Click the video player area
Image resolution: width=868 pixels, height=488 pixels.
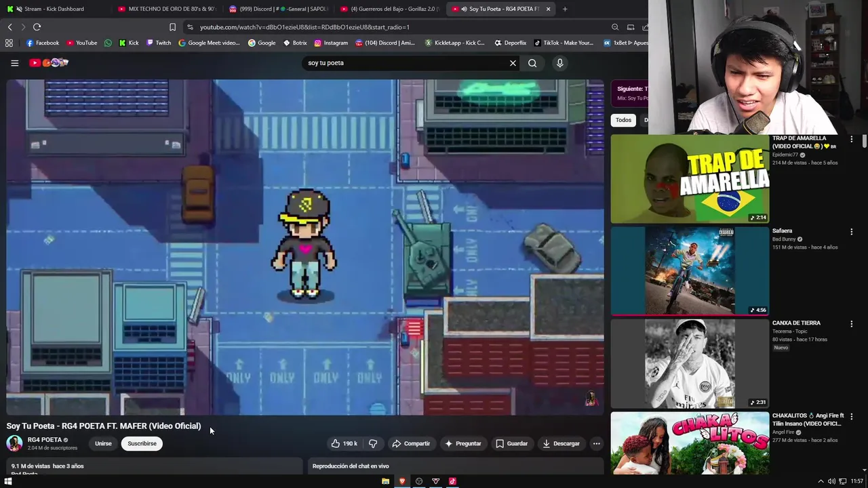(x=305, y=247)
